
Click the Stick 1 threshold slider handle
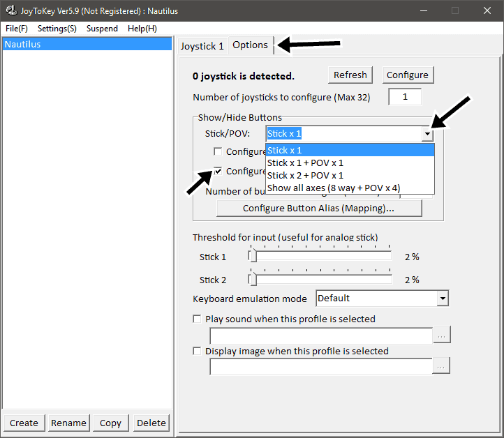253,256
